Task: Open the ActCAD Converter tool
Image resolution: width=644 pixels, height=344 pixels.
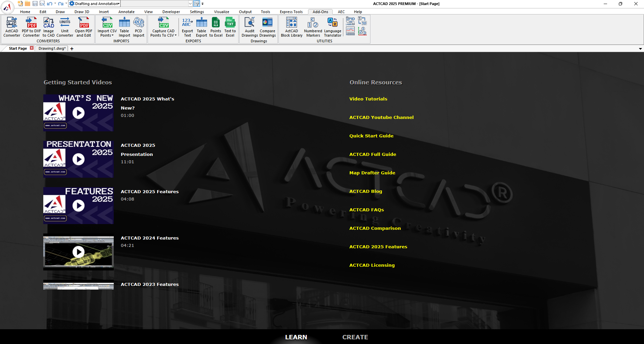Action: (x=12, y=27)
